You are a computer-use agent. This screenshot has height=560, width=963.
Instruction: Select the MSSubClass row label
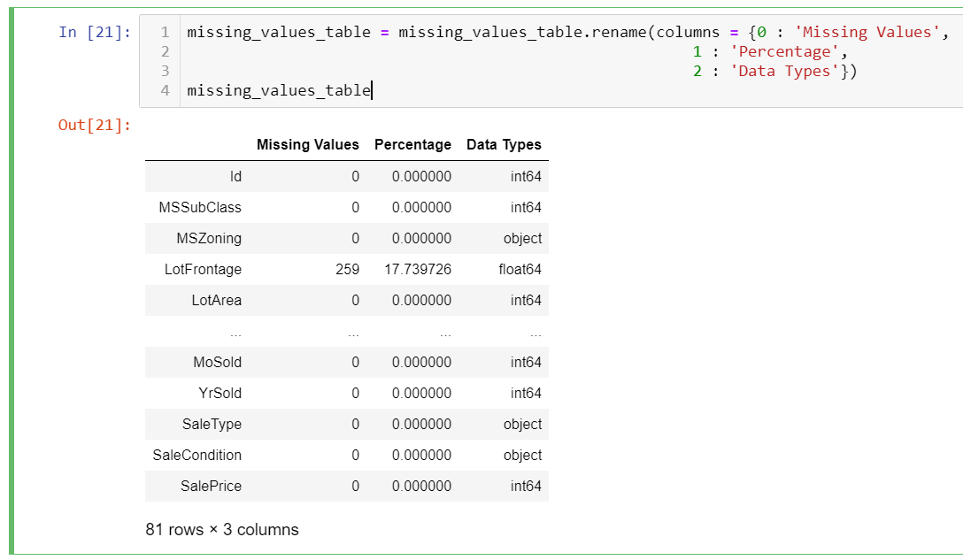[200, 207]
